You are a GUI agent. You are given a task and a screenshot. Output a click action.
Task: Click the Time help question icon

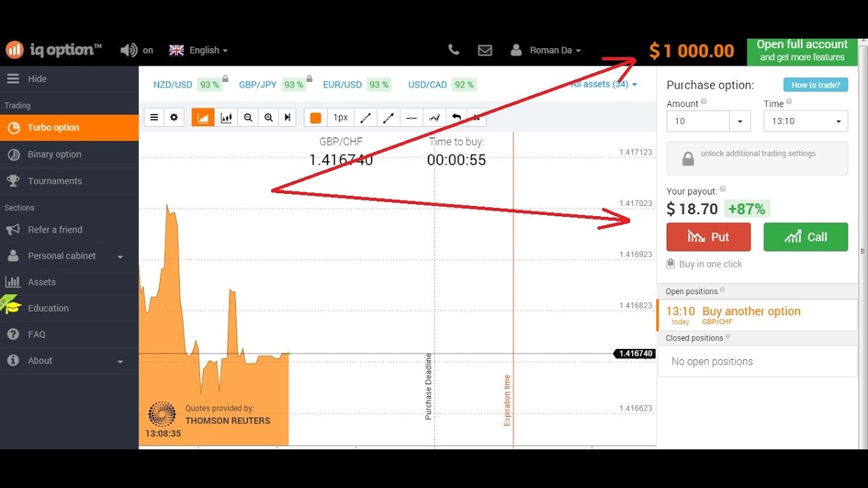pos(789,102)
